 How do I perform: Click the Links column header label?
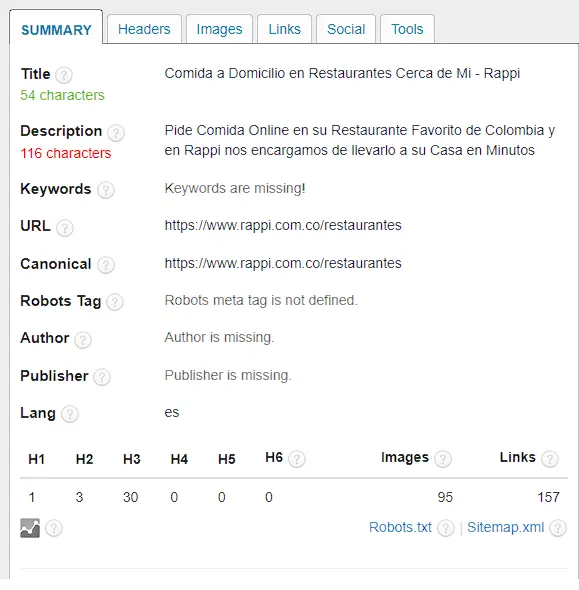(x=517, y=457)
